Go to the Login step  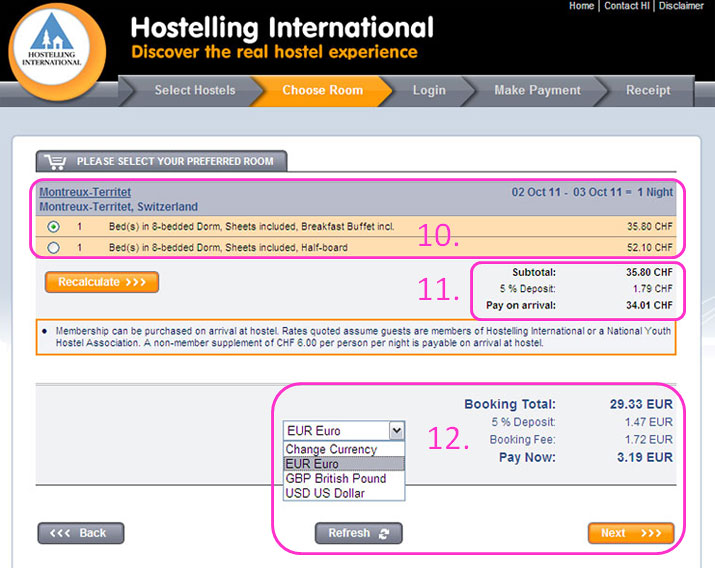point(429,90)
